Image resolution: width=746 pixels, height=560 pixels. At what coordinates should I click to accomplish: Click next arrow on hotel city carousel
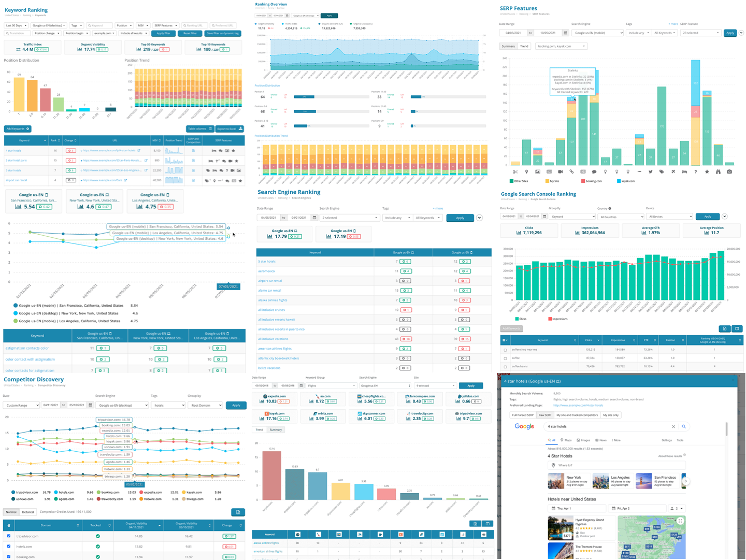point(685,481)
